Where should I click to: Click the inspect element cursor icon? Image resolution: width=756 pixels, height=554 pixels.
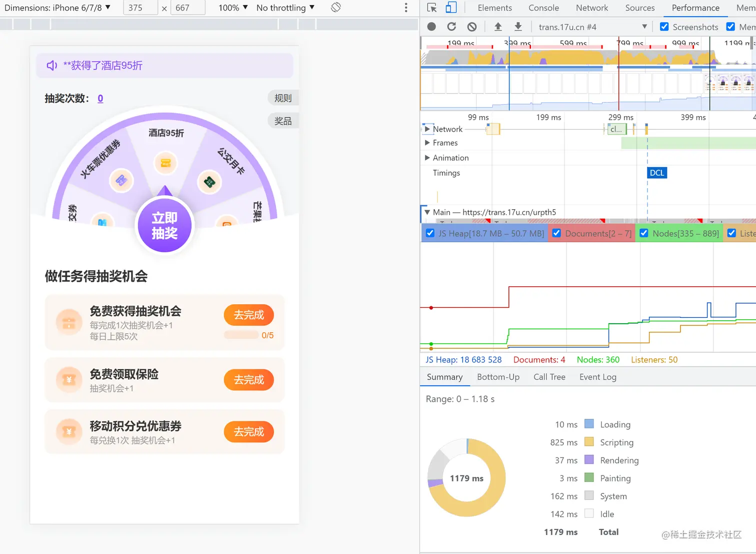tap(432, 8)
